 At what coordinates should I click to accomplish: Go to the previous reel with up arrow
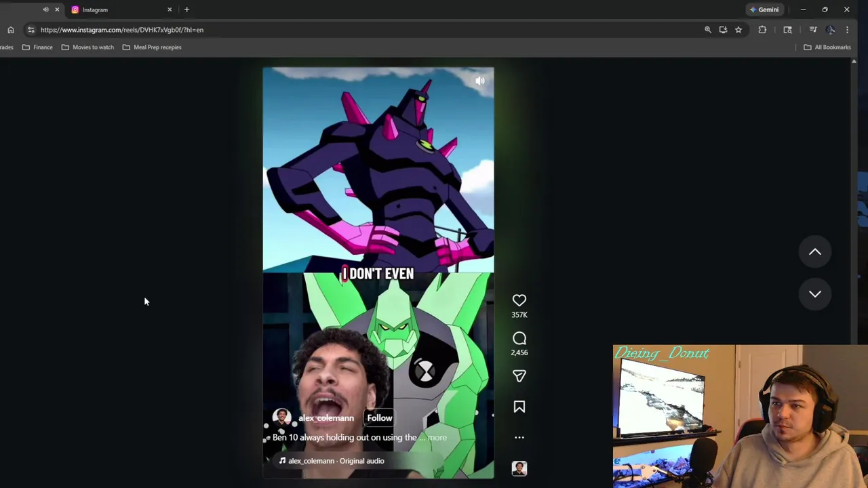click(x=814, y=251)
